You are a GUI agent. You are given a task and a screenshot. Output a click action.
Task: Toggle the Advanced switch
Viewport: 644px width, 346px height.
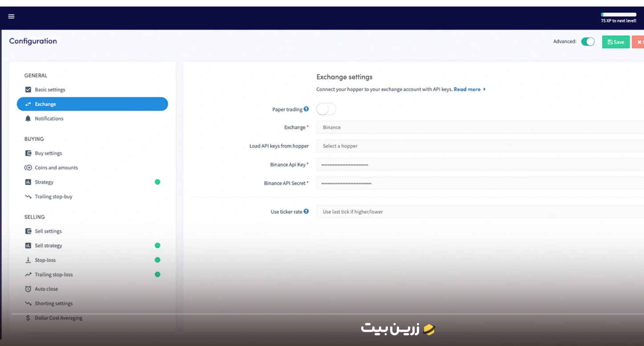588,41
